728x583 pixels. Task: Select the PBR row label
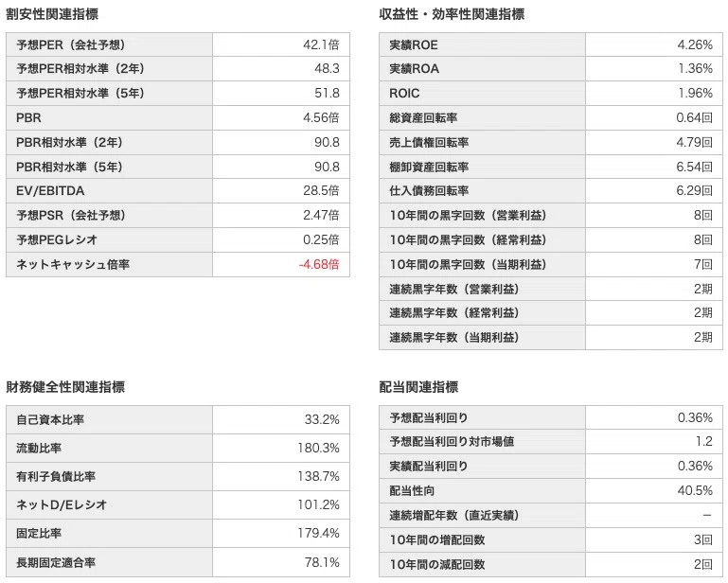tap(28, 118)
